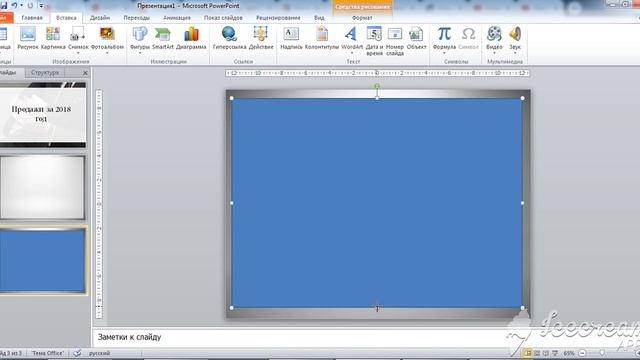
Task: Click the Redo icon in quick access toolbar
Action: [30, 5]
